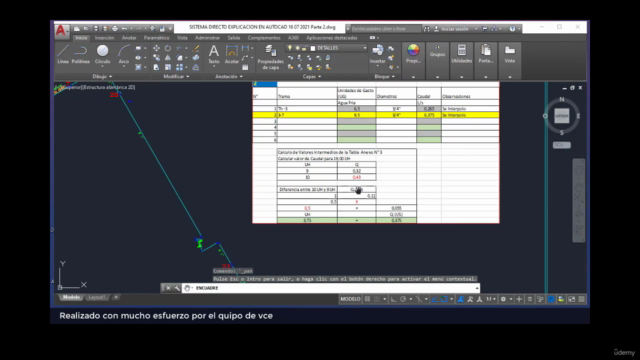This screenshot has height=360, width=640.
Task: Switch to the Insertar ribbon tab
Action: point(104,38)
